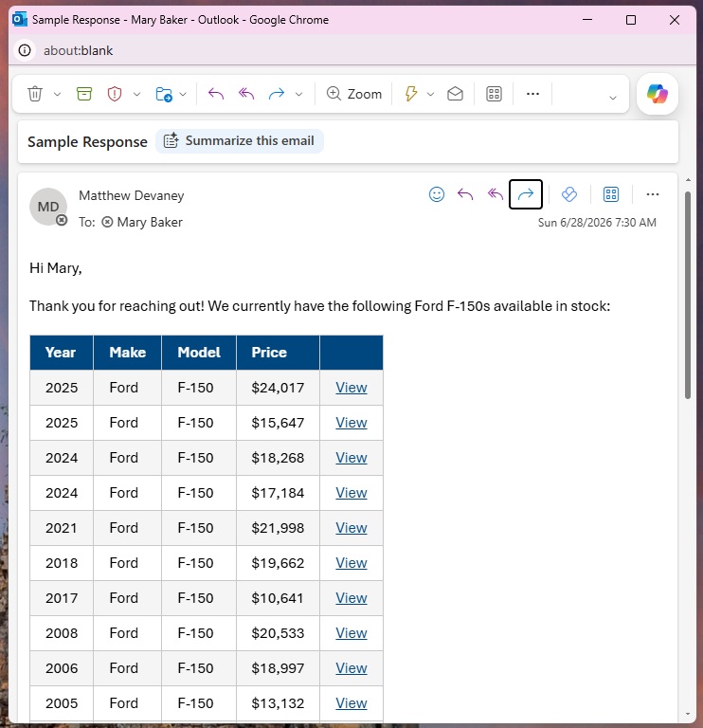The height and width of the screenshot is (728, 703).
Task: Click the site information icon in address bar
Action: (25, 50)
